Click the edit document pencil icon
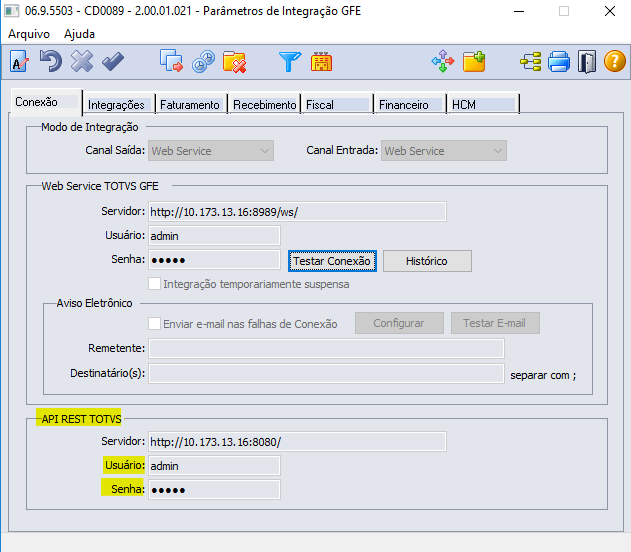Image resolution: width=631 pixels, height=552 pixels. pyautogui.click(x=19, y=62)
